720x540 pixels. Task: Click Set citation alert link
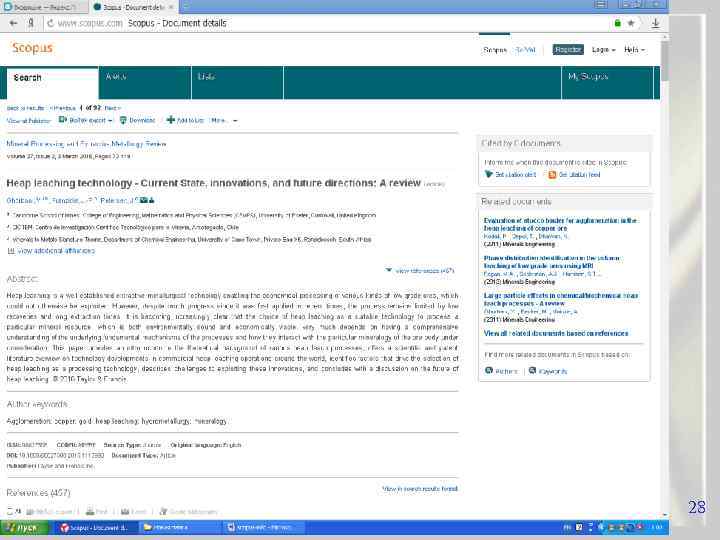(x=516, y=174)
